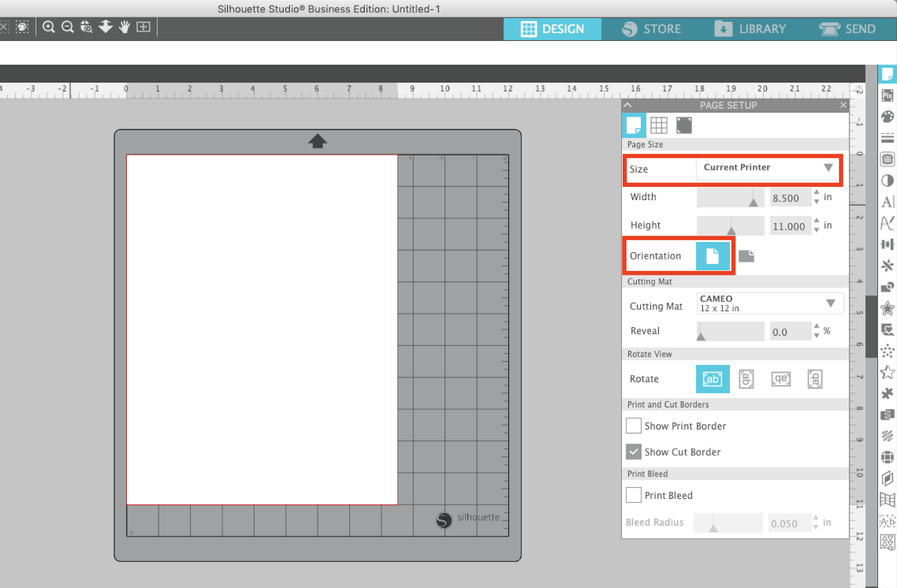Click the Width value field 8.500
Screen dimensions: 897x588
click(790, 198)
